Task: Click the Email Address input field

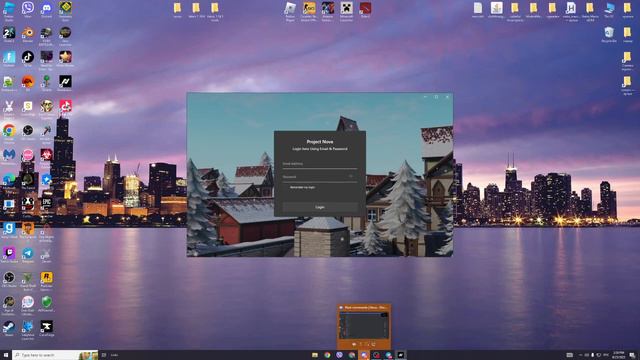Action: point(320,164)
